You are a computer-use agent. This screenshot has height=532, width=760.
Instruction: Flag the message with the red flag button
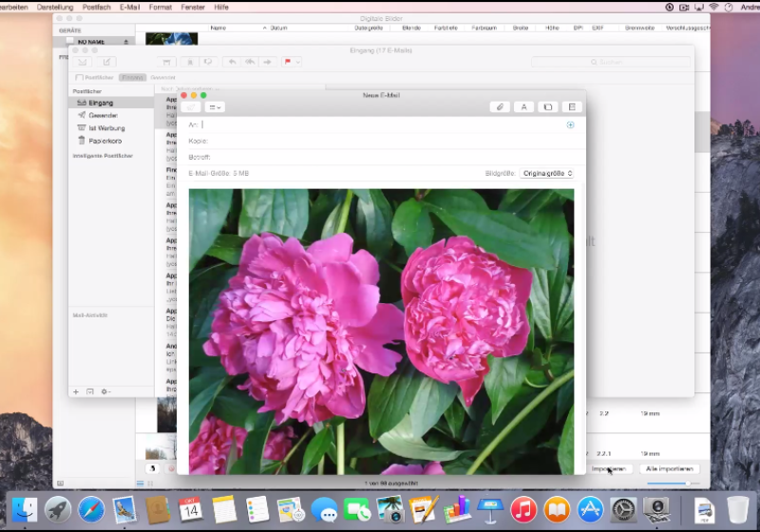click(x=288, y=62)
